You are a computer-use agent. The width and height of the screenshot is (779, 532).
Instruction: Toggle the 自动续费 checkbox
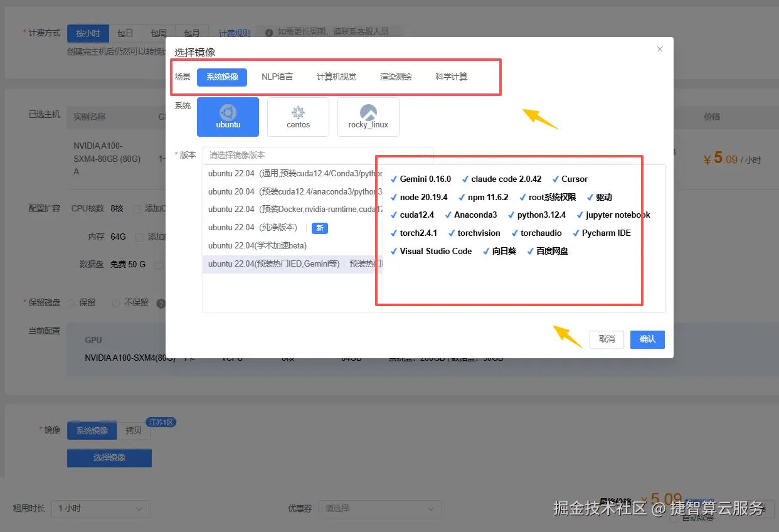(x=673, y=519)
